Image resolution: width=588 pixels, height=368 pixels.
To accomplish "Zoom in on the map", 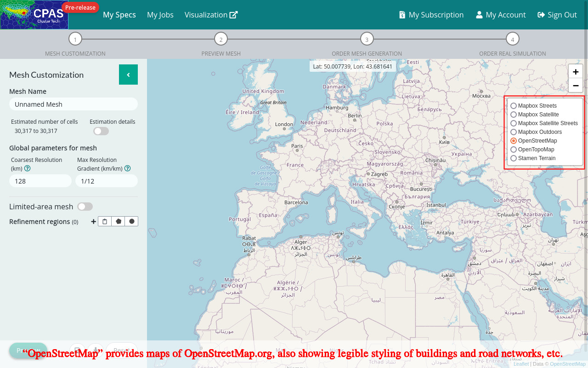I will click(x=576, y=72).
